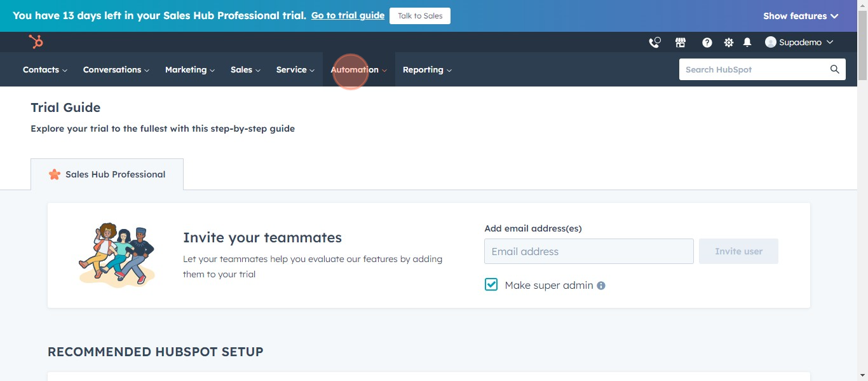Click the RECOMMENDED HUBSPOT SETUP heading

pyautogui.click(x=156, y=352)
